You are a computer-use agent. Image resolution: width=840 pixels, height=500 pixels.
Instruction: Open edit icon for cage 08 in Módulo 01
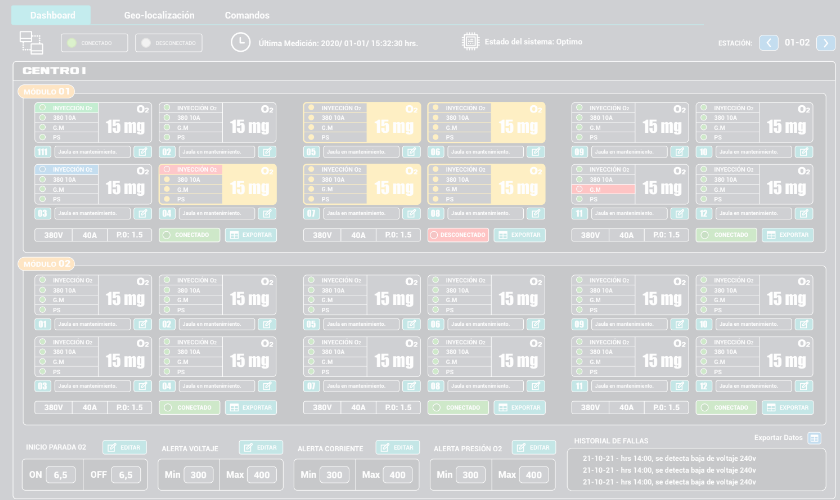click(x=535, y=214)
